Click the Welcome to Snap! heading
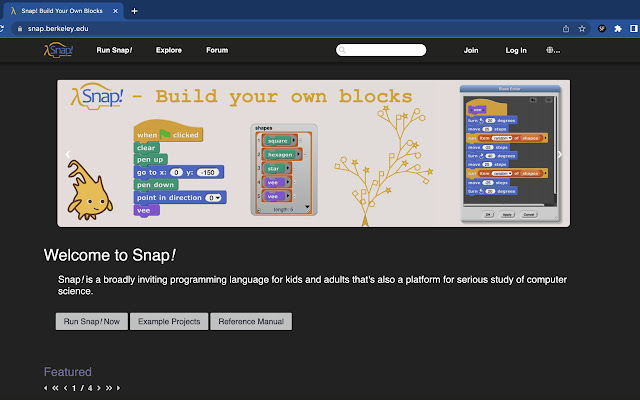This screenshot has height=400, width=640. (x=110, y=255)
